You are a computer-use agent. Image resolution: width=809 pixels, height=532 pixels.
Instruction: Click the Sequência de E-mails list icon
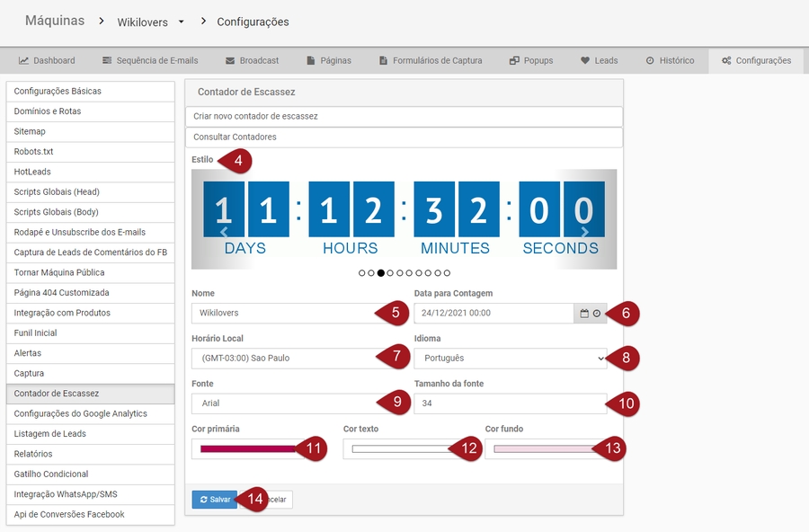coord(107,61)
